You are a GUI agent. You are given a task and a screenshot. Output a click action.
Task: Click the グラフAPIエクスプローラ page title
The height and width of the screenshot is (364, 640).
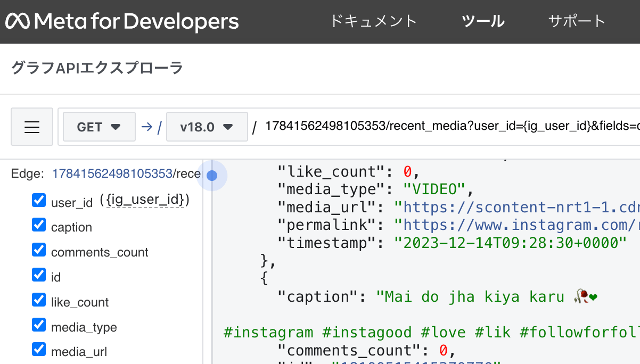pos(97,68)
